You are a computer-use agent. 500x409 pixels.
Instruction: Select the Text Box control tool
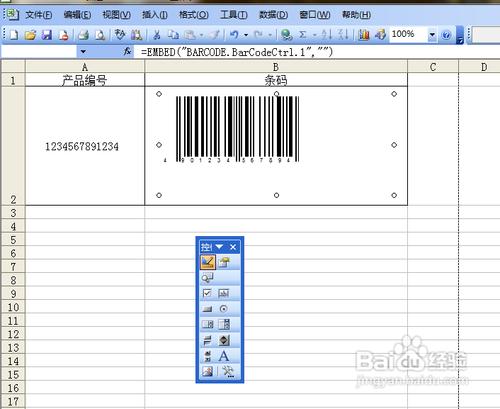pyautogui.click(x=224, y=293)
